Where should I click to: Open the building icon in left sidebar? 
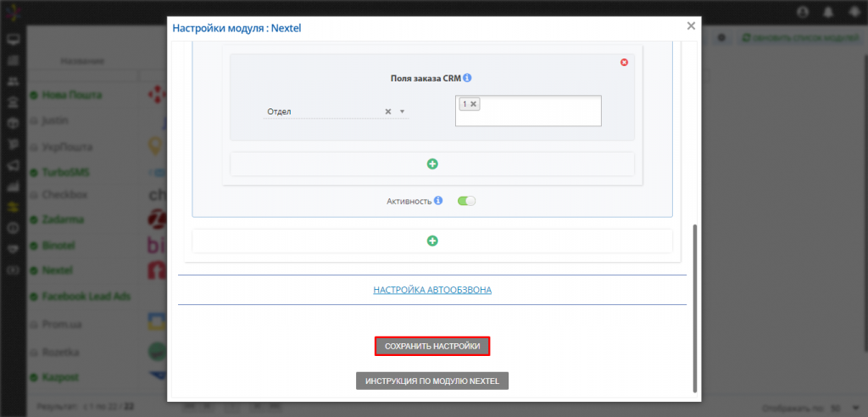pyautogui.click(x=13, y=102)
